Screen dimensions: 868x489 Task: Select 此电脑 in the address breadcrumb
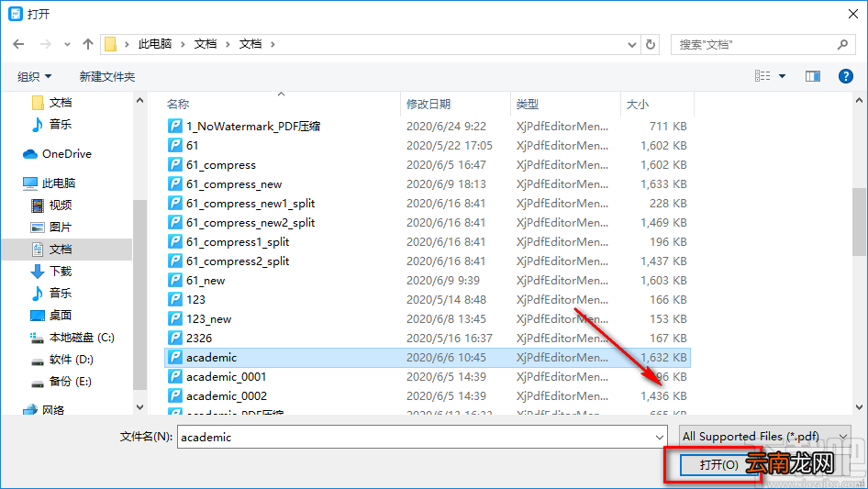[155, 44]
